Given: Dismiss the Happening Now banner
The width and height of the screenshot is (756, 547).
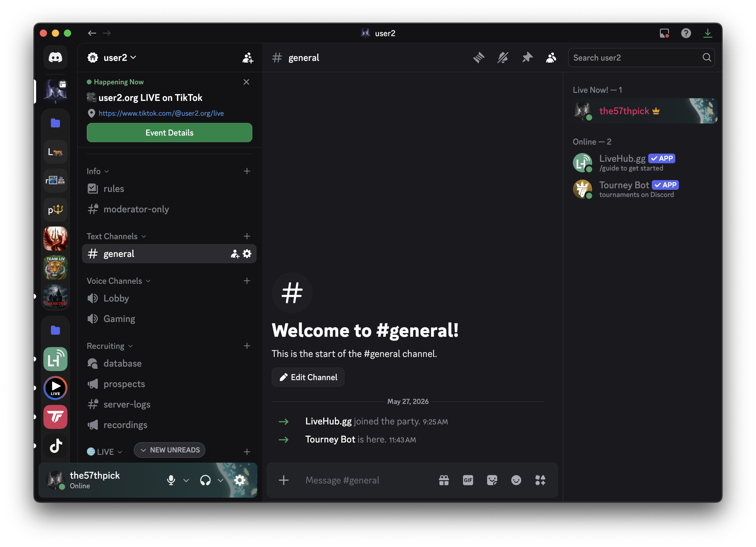Looking at the screenshot, I should (246, 82).
